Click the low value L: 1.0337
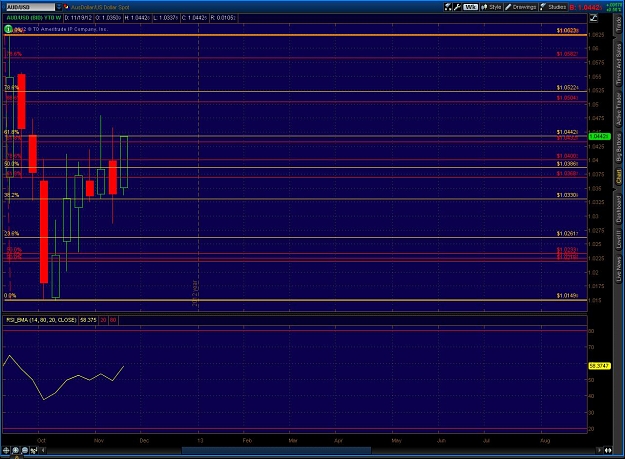The height and width of the screenshot is (459, 625). click(x=166, y=18)
